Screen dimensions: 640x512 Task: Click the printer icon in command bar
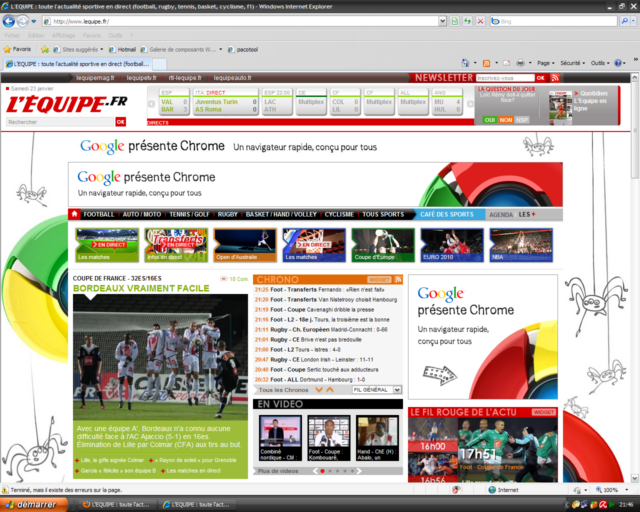pyautogui.click(x=520, y=63)
